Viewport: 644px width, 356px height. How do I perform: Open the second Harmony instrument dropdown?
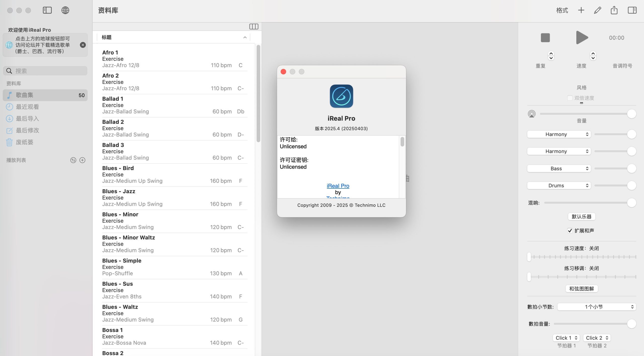[x=559, y=151]
